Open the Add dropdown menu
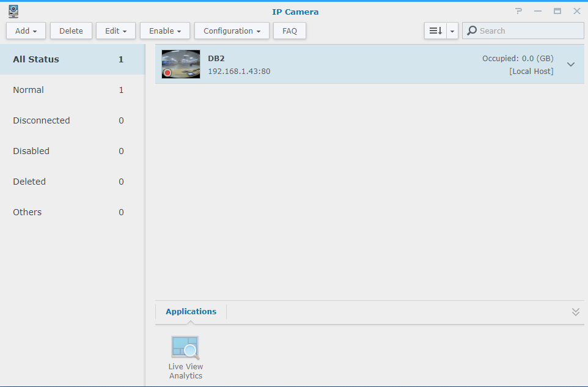 [26, 31]
